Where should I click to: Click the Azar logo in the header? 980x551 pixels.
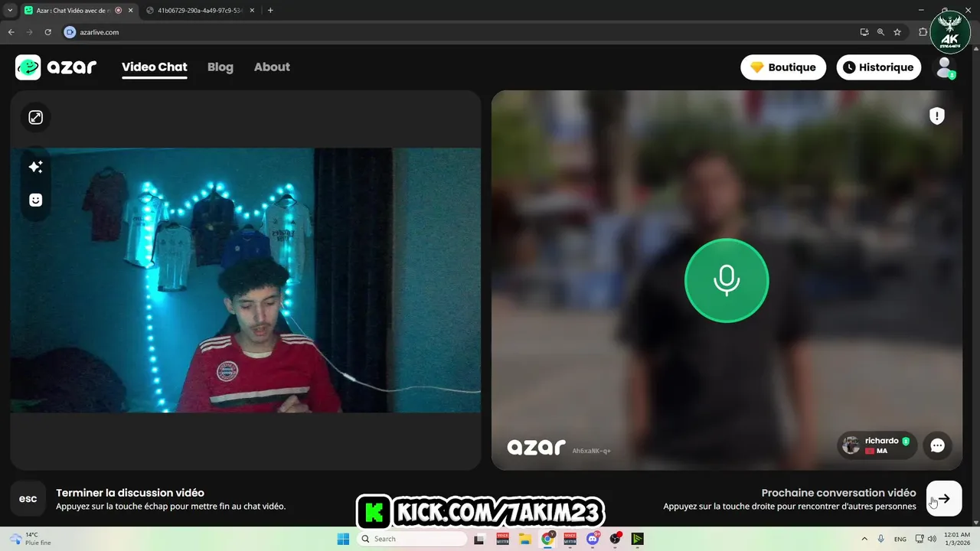pyautogui.click(x=56, y=67)
